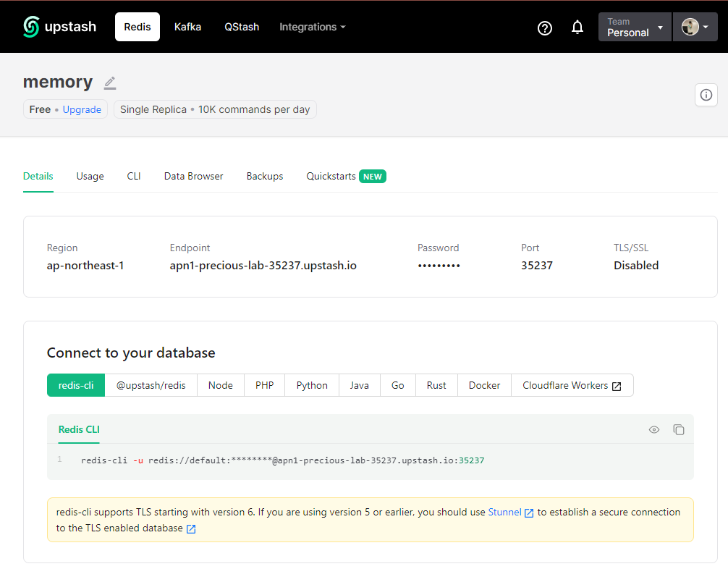Open the database info icon

point(706,95)
